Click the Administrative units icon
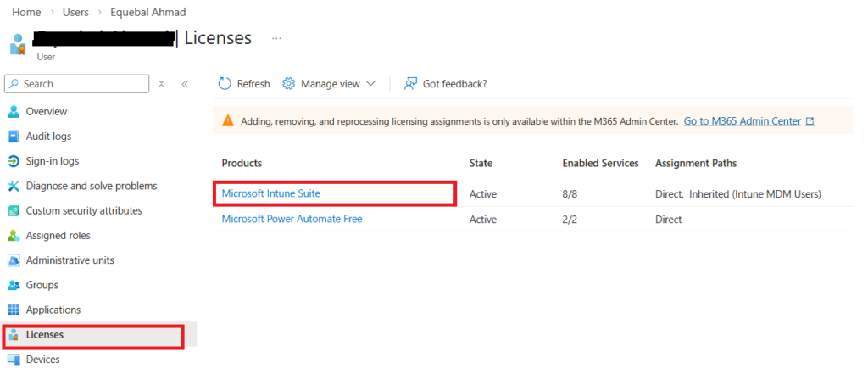 pyautogui.click(x=14, y=260)
